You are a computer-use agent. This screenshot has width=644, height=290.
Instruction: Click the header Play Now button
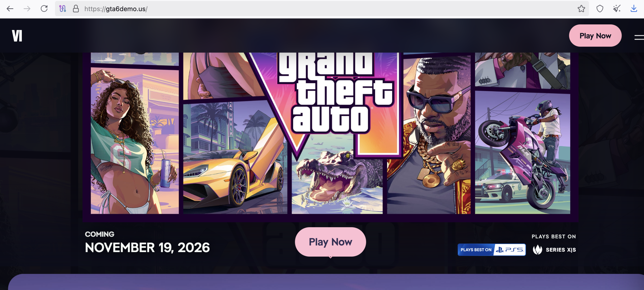[x=595, y=35]
